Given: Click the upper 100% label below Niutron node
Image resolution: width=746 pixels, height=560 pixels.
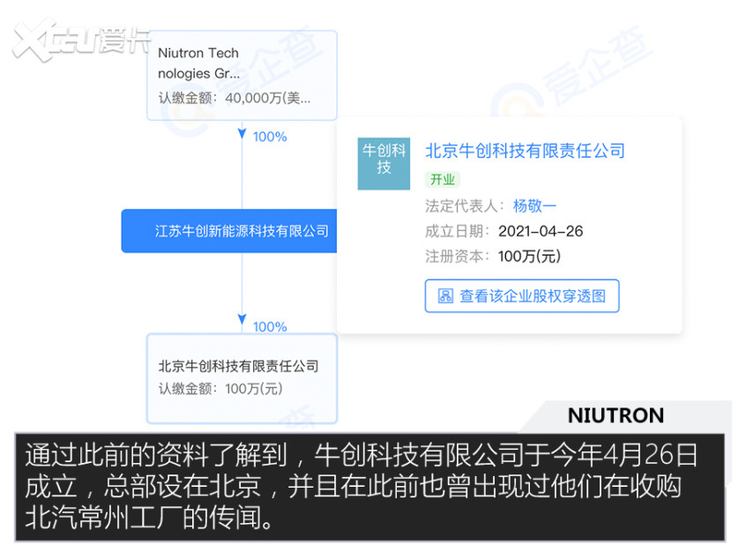Looking at the screenshot, I should (270, 137).
